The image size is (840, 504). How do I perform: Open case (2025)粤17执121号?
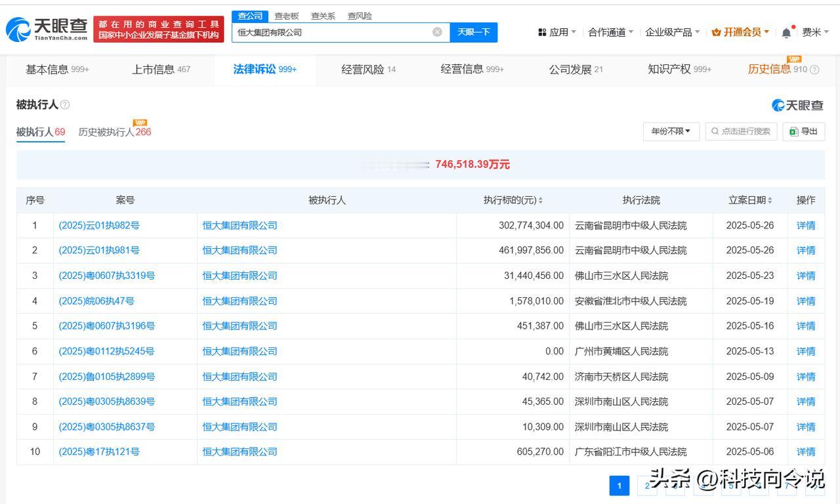click(x=99, y=451)
